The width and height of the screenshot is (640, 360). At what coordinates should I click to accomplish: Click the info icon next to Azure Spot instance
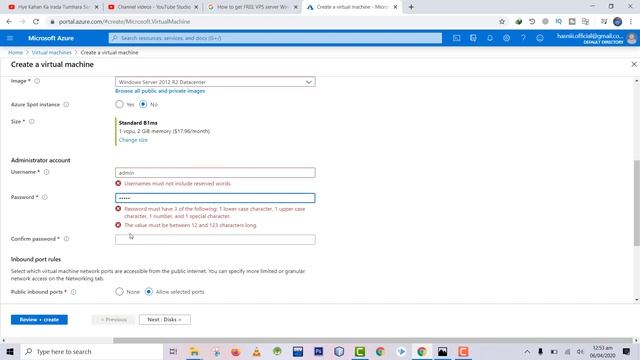(66, 104)
